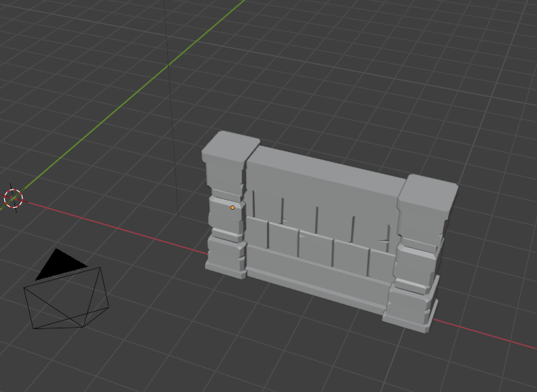Click the left pillar cap of the wall
537x392 pixels.
230,146
